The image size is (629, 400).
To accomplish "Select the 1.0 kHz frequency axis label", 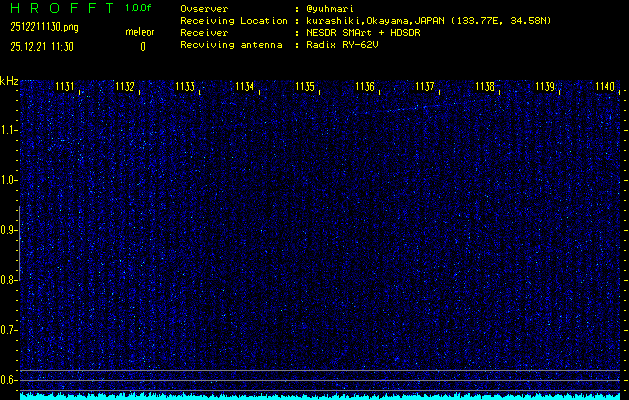I will [9, 180].
